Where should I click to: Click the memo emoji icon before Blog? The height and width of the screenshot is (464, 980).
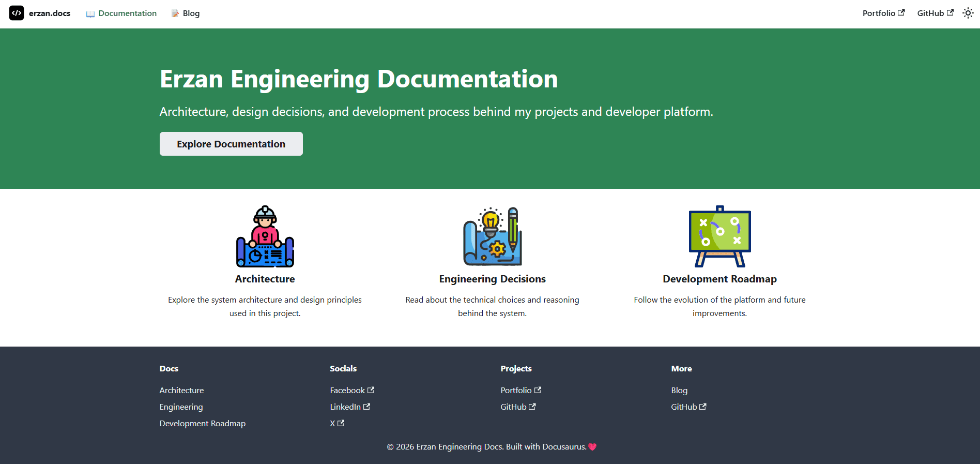click(x=175, y=13)
